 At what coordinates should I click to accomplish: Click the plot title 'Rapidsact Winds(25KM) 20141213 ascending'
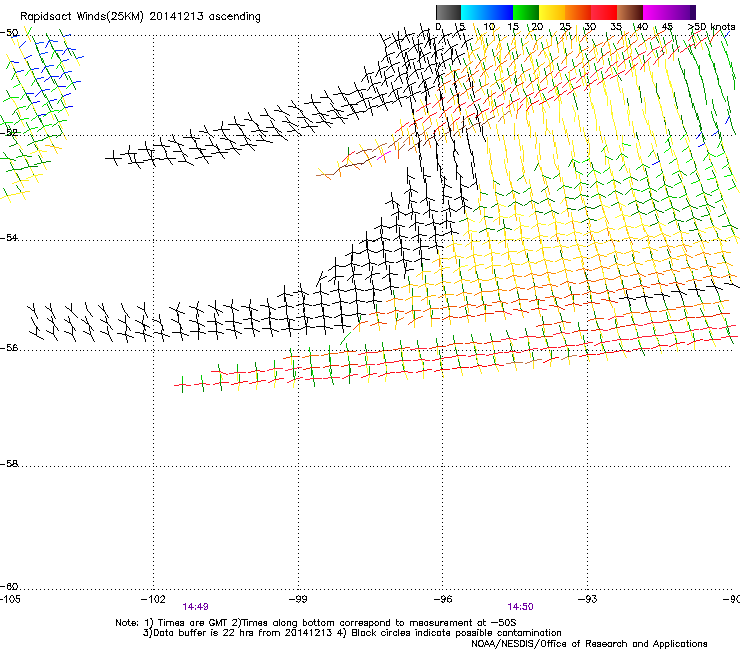140,17
